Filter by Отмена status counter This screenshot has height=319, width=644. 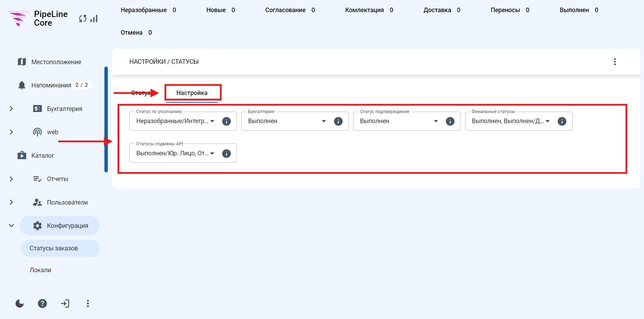136,33
